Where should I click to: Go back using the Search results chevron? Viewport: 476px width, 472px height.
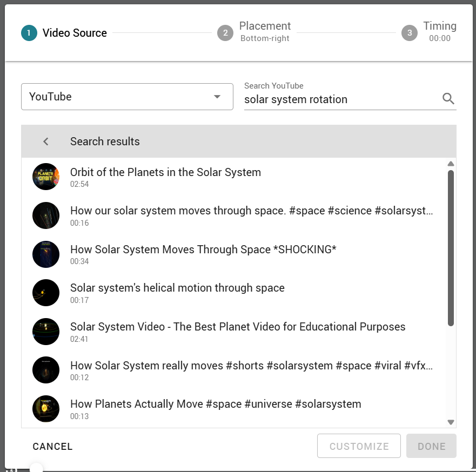click(46, 141)
